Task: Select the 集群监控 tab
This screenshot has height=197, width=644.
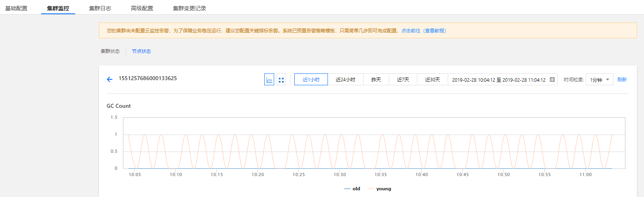Action: pyautogui.click(x=58, y=8)
